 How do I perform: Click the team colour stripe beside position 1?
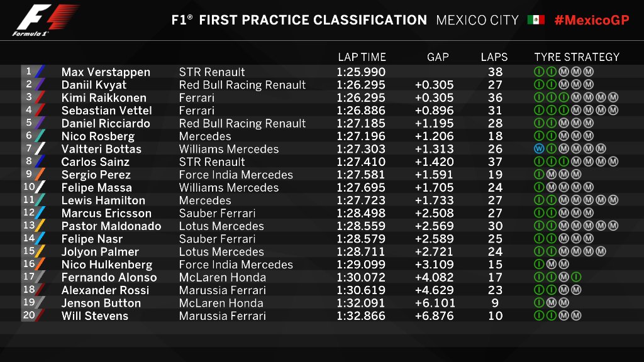(40, 72)
